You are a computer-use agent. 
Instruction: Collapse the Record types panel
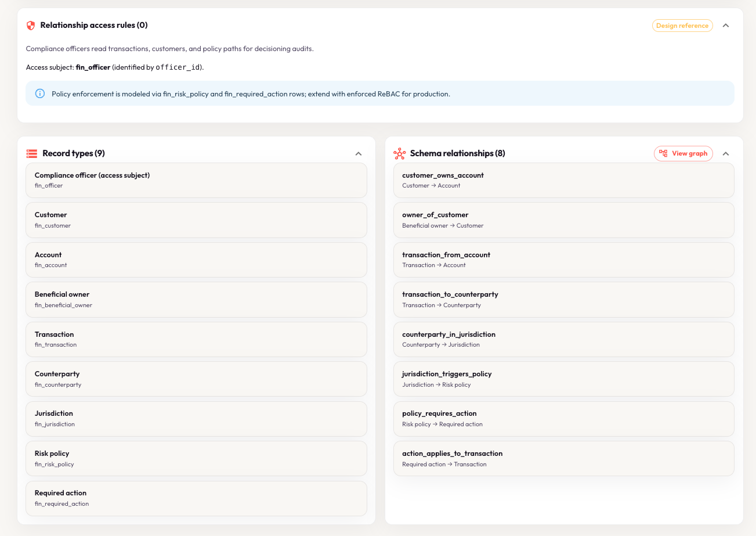pos(359,154)
